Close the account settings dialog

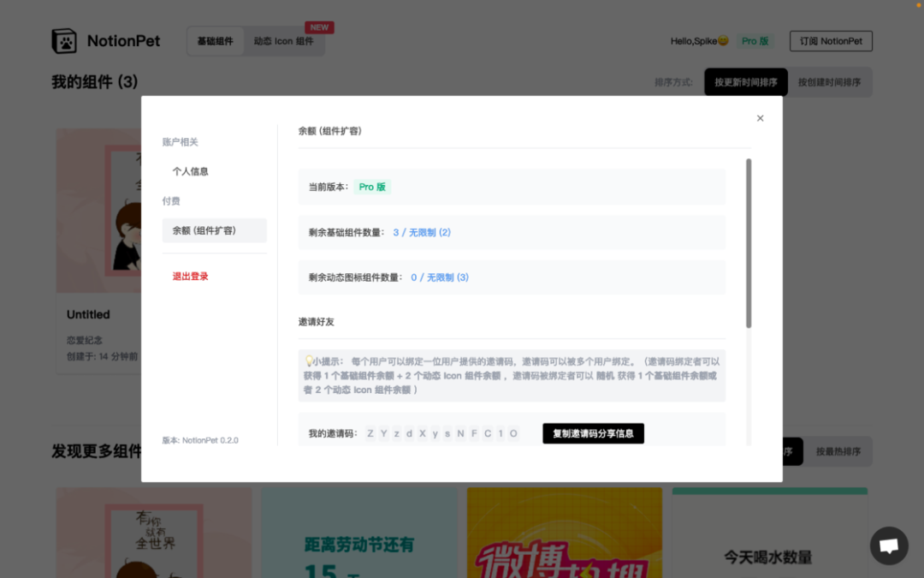[761, 118]
